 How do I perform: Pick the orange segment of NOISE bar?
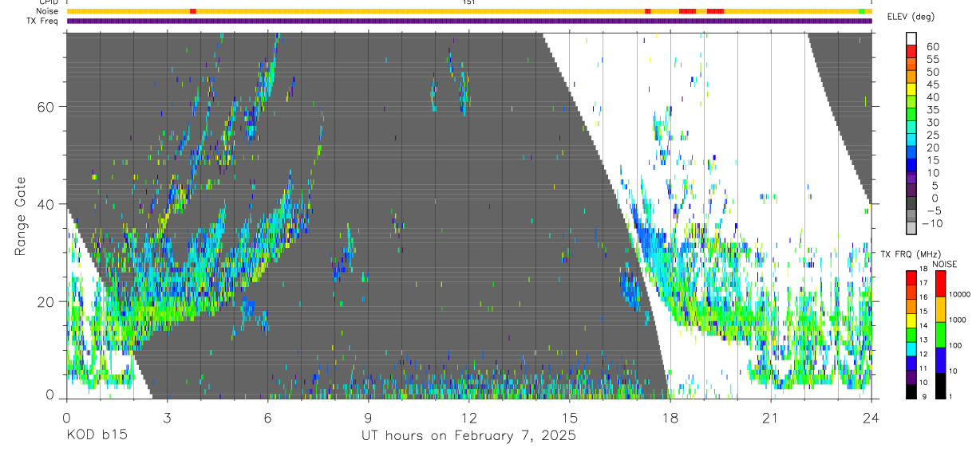pyautogui.click(x=941, y=309)
